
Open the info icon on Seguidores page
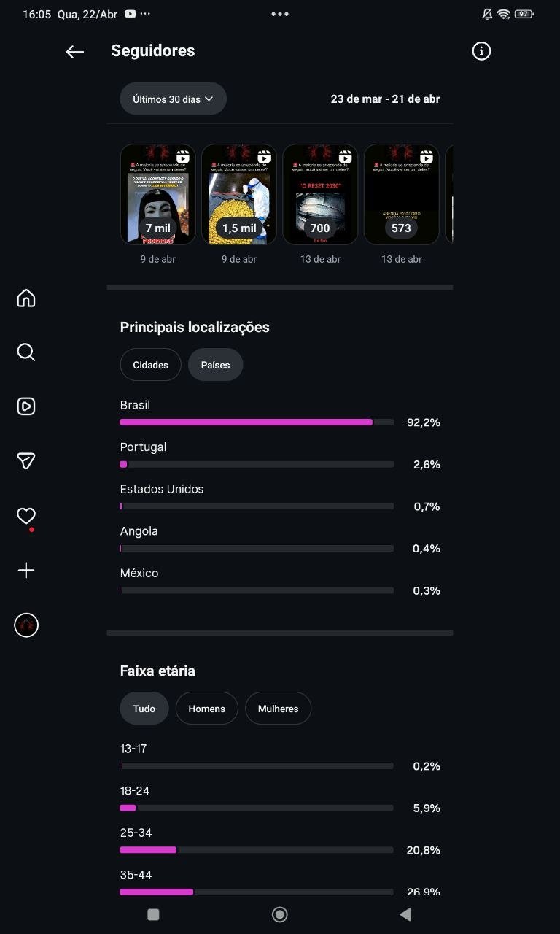click(481, 51)
